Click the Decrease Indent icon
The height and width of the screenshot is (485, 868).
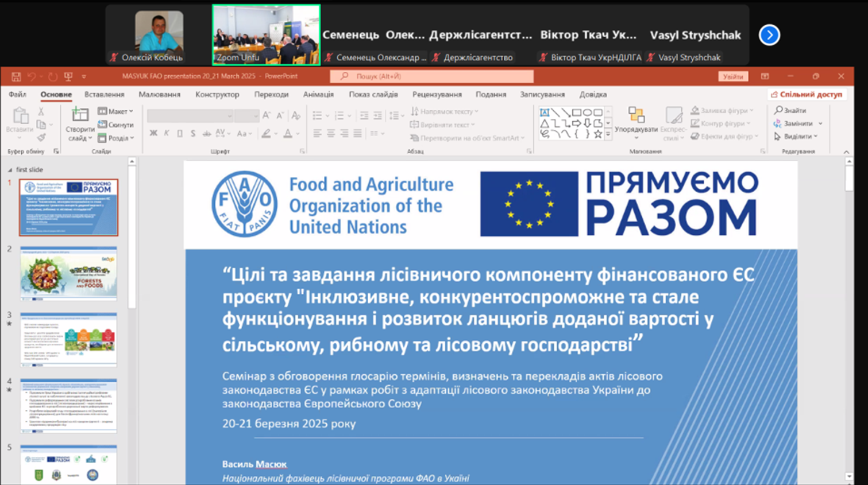pos(364,116)
